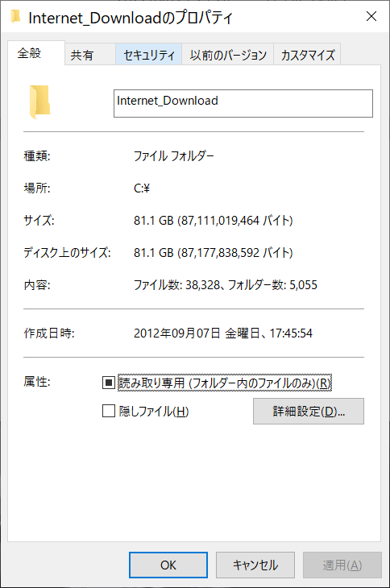
Task: Open 詳細設定(D)... advanced settings
Action: pos(309,411)
